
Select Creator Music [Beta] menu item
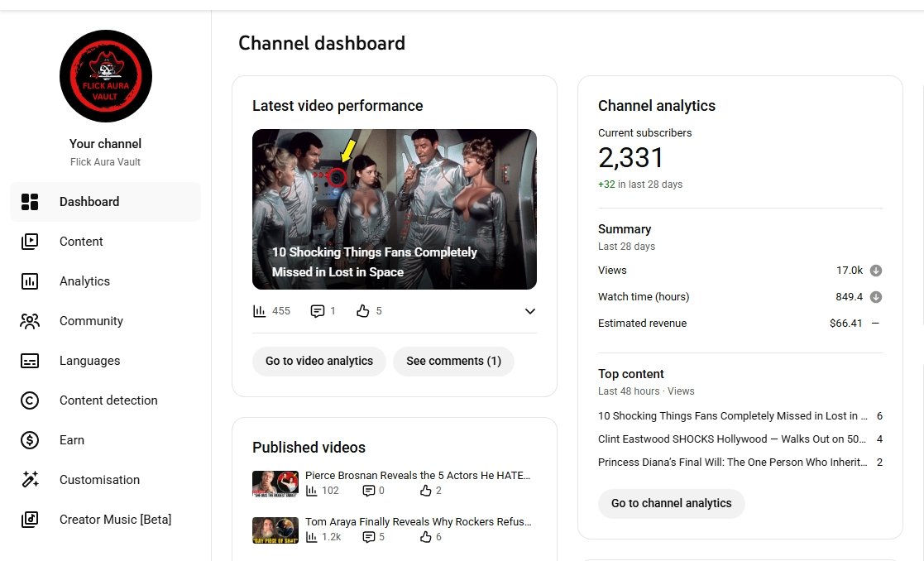[115, 520]
